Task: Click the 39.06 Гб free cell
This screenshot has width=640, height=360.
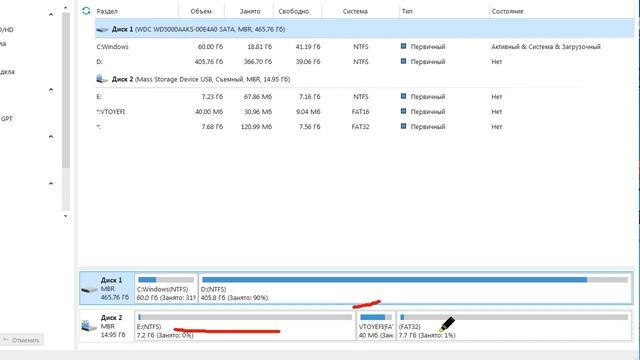Action: pyautogui.click(x=308, y=62)
